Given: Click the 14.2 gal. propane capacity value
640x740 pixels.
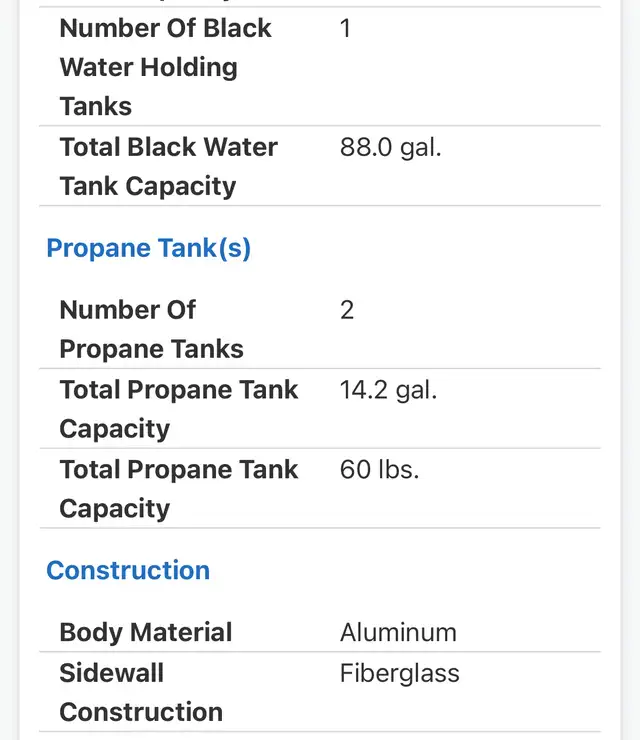Looking at the screenshot, I should tap(388, 390).
